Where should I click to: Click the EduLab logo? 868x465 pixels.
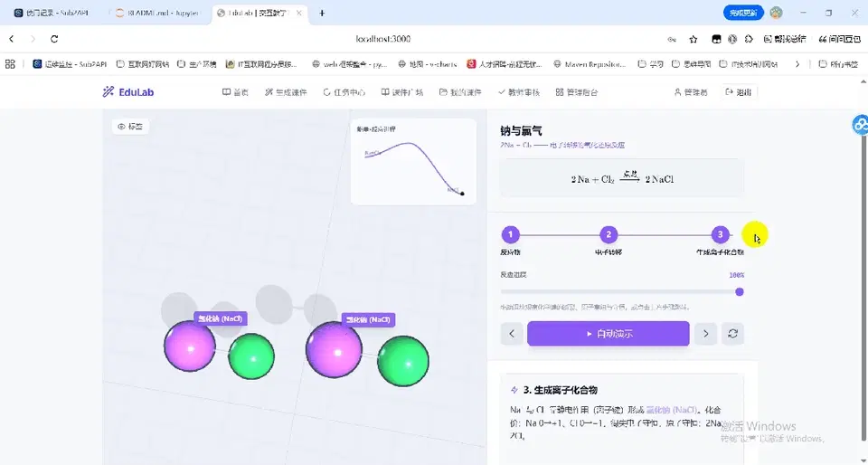point(127,92)
